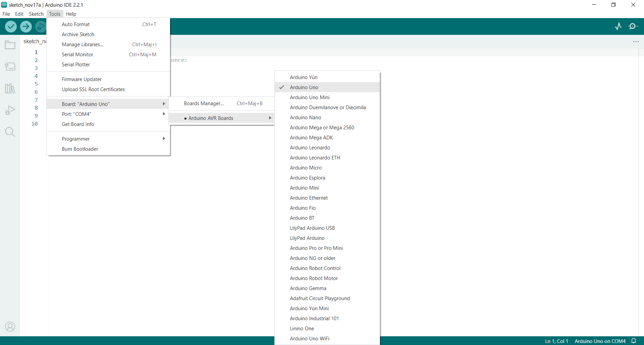Open the Library Manager sidebar icon

10,88
